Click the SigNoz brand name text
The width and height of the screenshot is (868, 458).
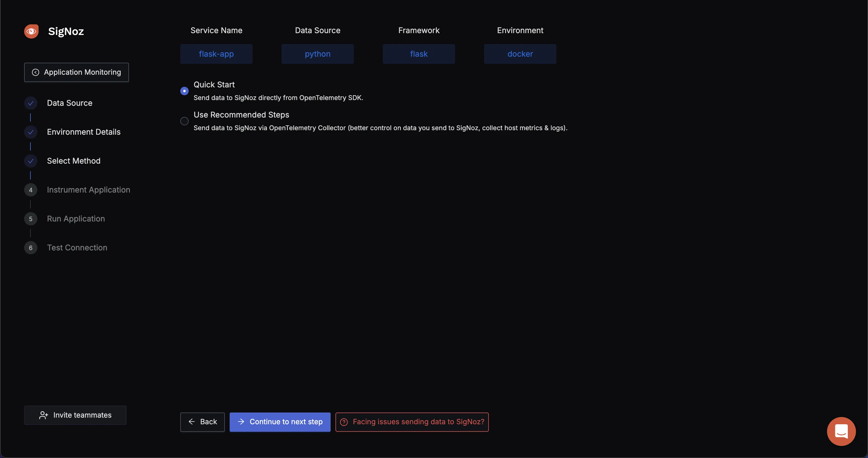point(66,31)
